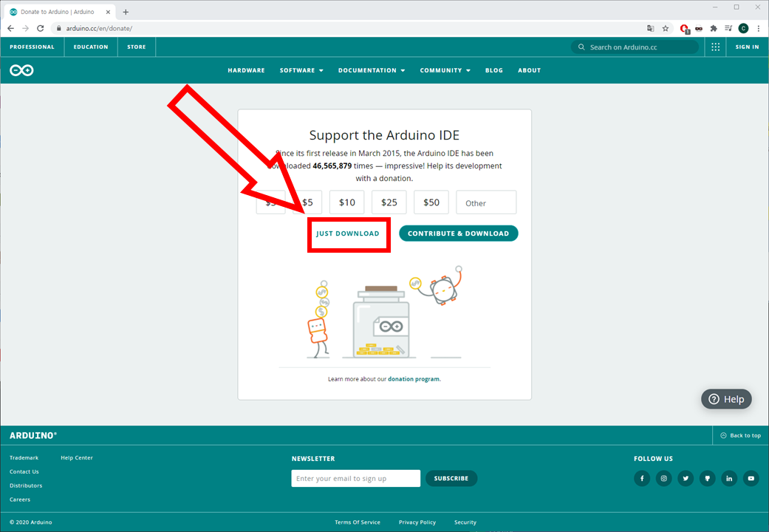Click the Subscribe button
The image size is (769, 532).
pyautogui.click(x=451, y=479)
